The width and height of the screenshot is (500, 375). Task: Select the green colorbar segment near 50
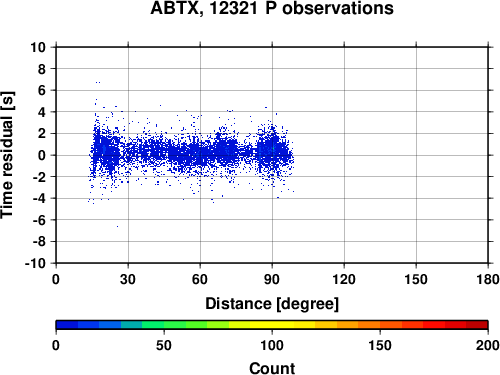pyautogui.click(x=164, y=325)
